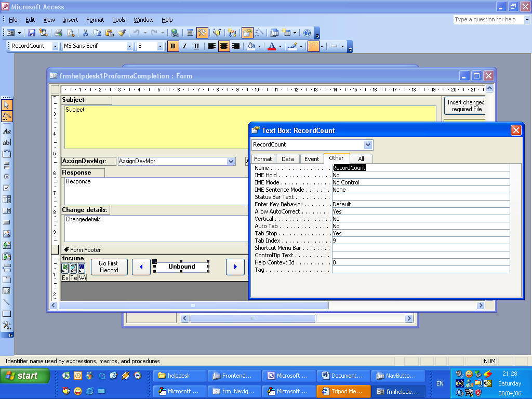Switch to the Data properties tab
This screenshot has width=532, height=399.
[288, 159]
